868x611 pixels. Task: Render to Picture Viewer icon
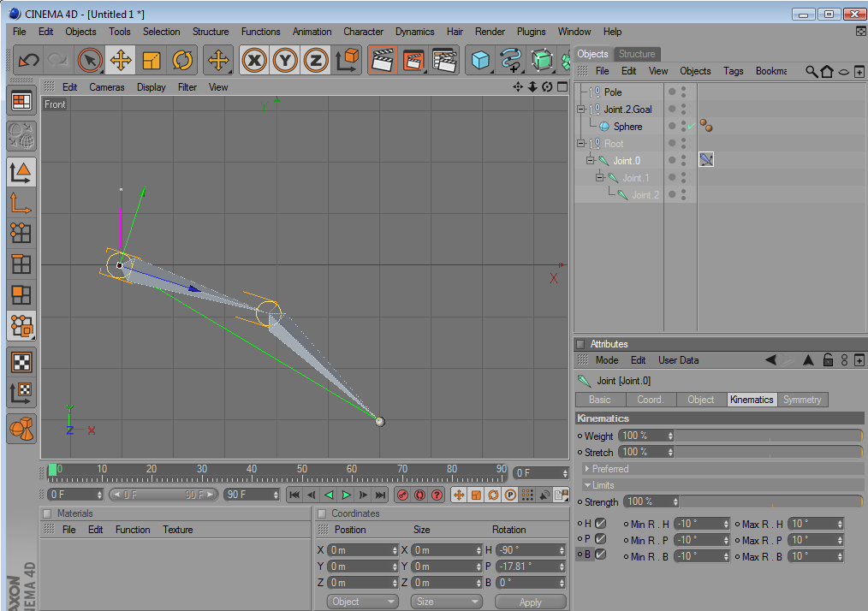413,60
